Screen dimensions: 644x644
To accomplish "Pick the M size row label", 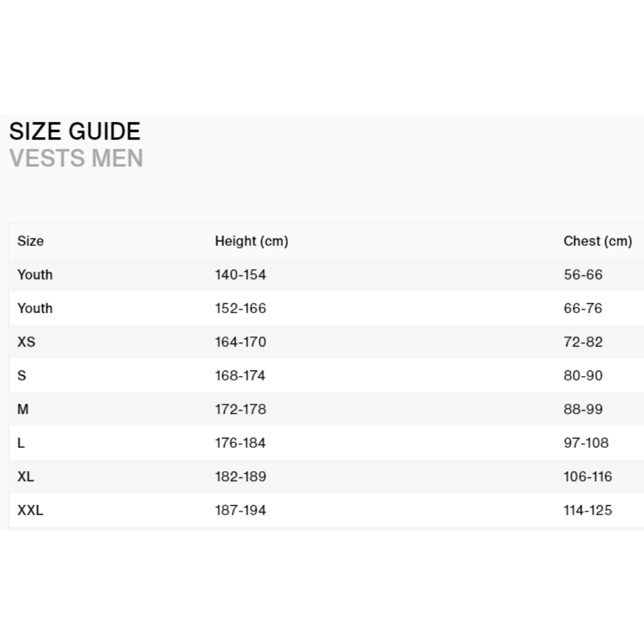I will [x=23, y=409].
